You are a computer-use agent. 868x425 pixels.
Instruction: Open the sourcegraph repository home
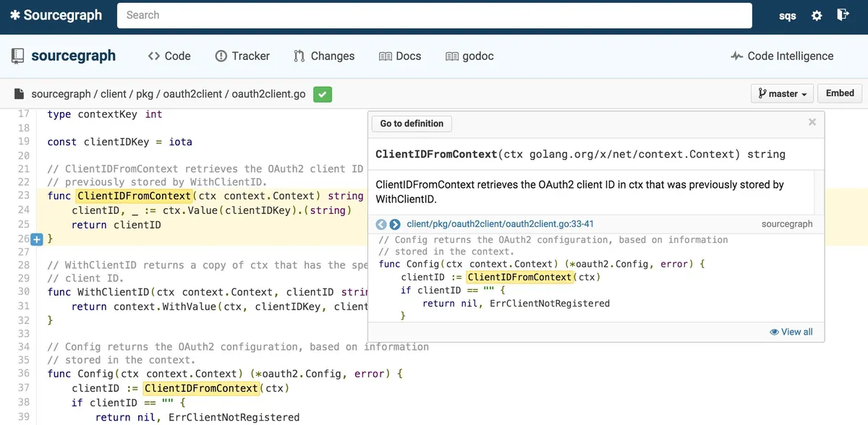coord(73,56)
